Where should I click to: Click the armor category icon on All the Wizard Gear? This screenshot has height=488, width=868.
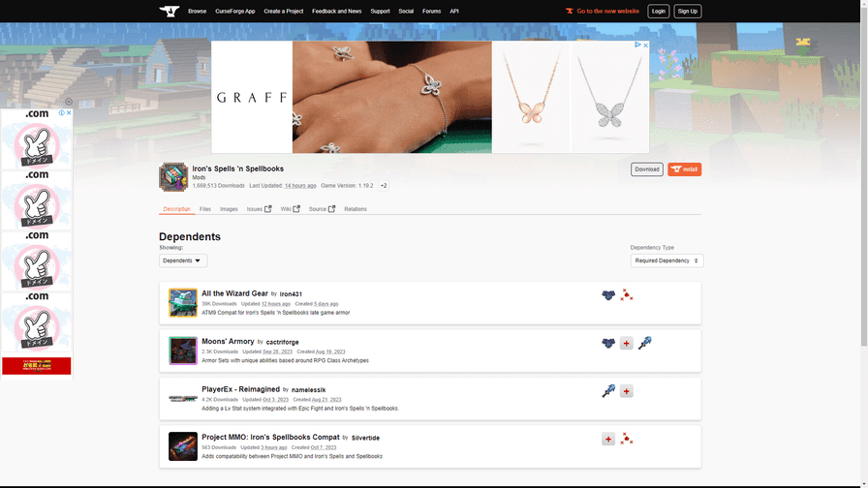click(x=608, y=294)
